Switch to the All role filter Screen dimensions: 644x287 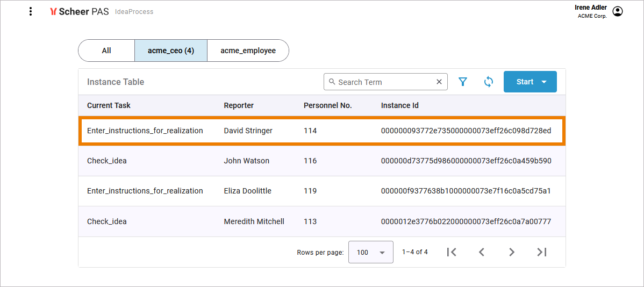point(106,51)
